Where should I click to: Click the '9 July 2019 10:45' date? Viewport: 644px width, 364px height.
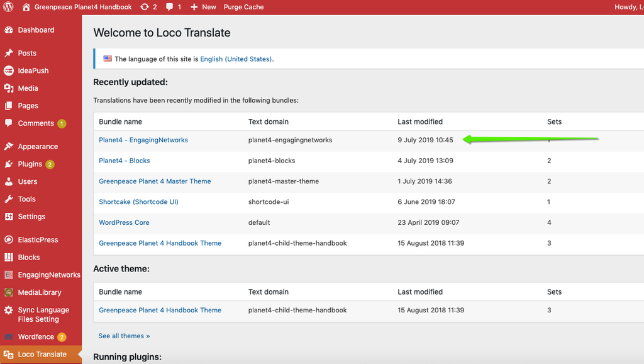426,140
